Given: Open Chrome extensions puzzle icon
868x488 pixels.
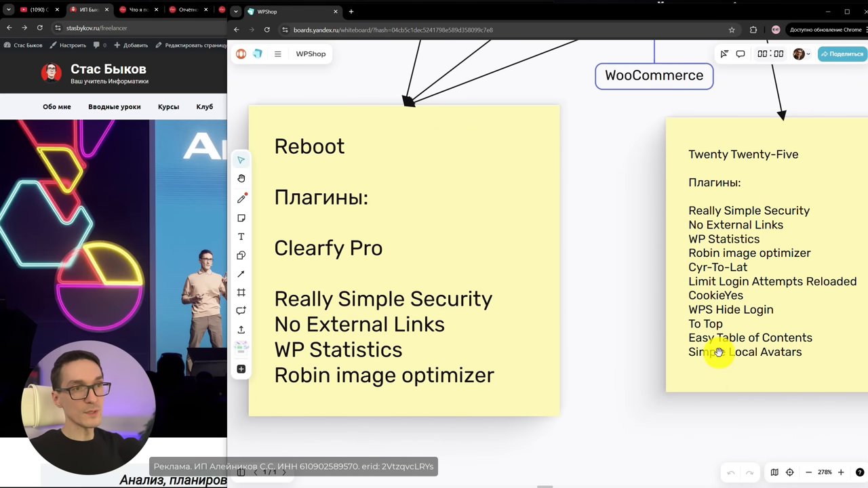Looking at the screenshot, I should pyautogui.click(x=753, y=30).
